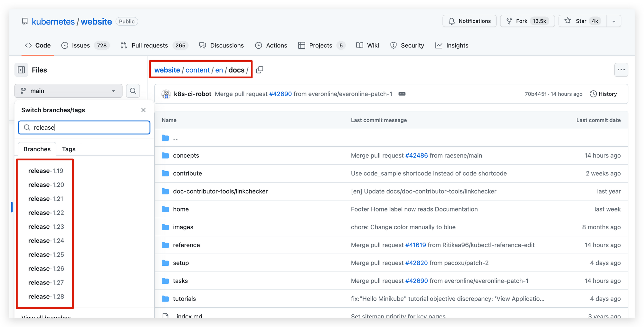Image resolution: width=644 pixels, height=327 pixels.
Task: Select branch release-1.27
Action: click(46, 282)
